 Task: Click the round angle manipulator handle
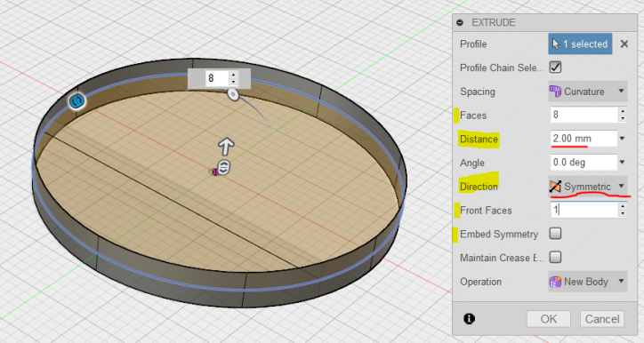point(233,95)
